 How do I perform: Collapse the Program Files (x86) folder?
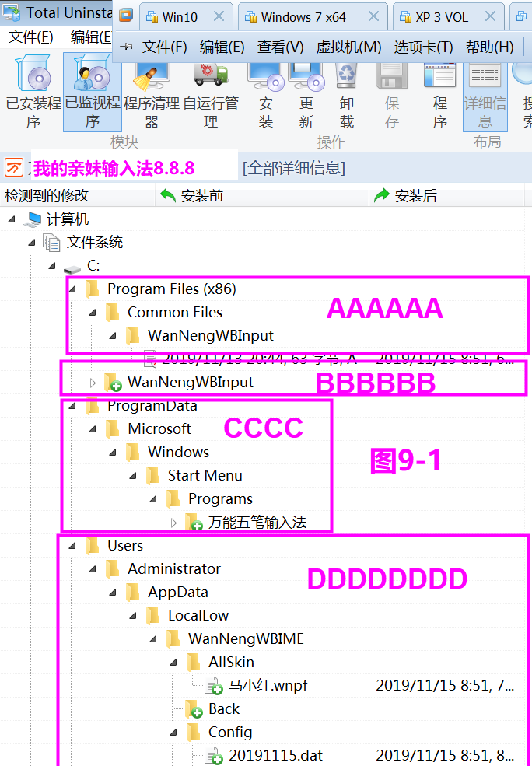pos(72,289)
